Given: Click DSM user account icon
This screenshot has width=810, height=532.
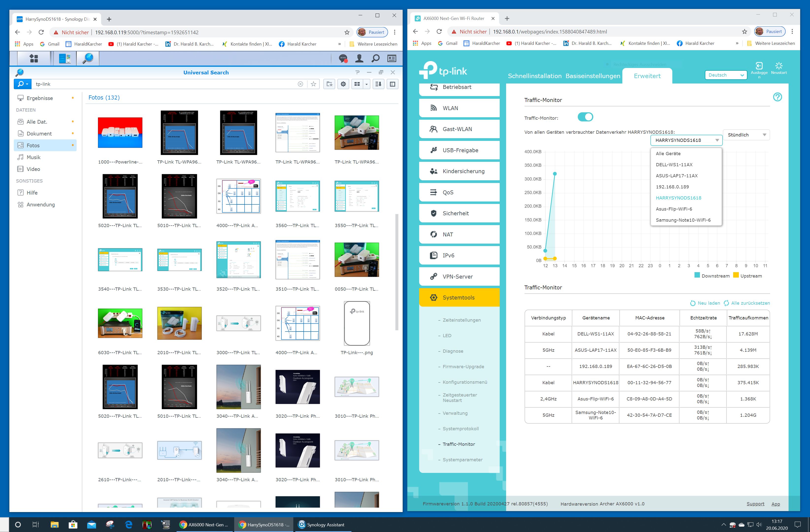Looking at the screenshot, I should 359,59.
